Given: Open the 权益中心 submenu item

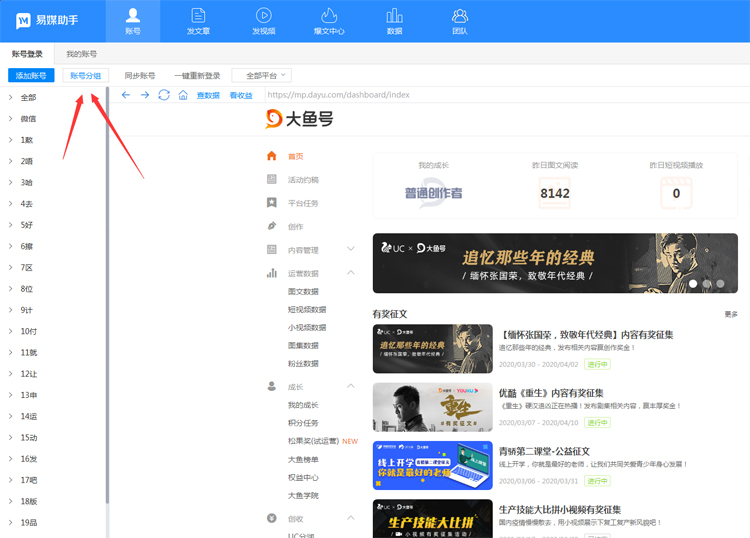Looking at the screenshot, I should pyautogui.click(x=303, y=477).
